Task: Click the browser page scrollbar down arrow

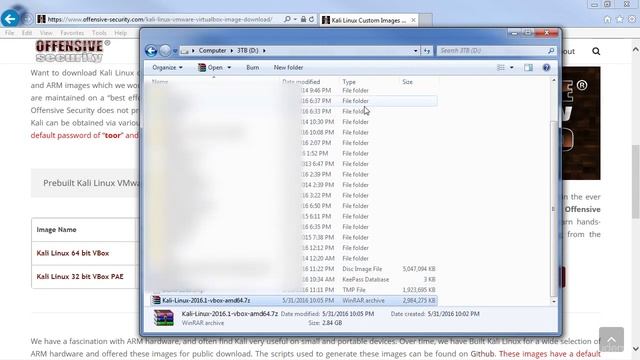Action: 636,349
